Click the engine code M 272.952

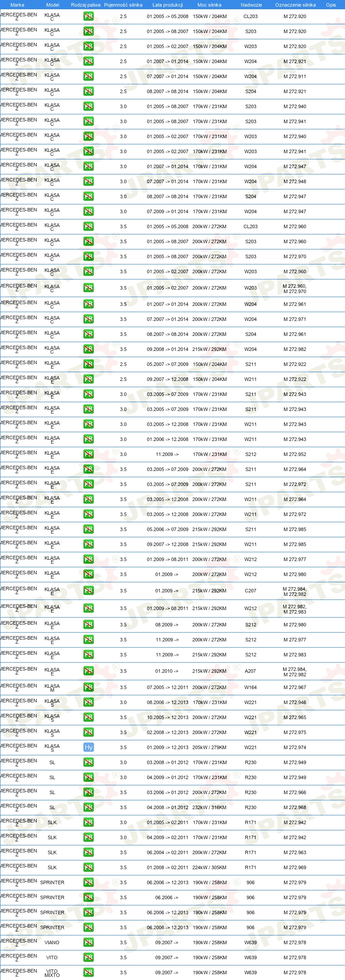[295, 454]
